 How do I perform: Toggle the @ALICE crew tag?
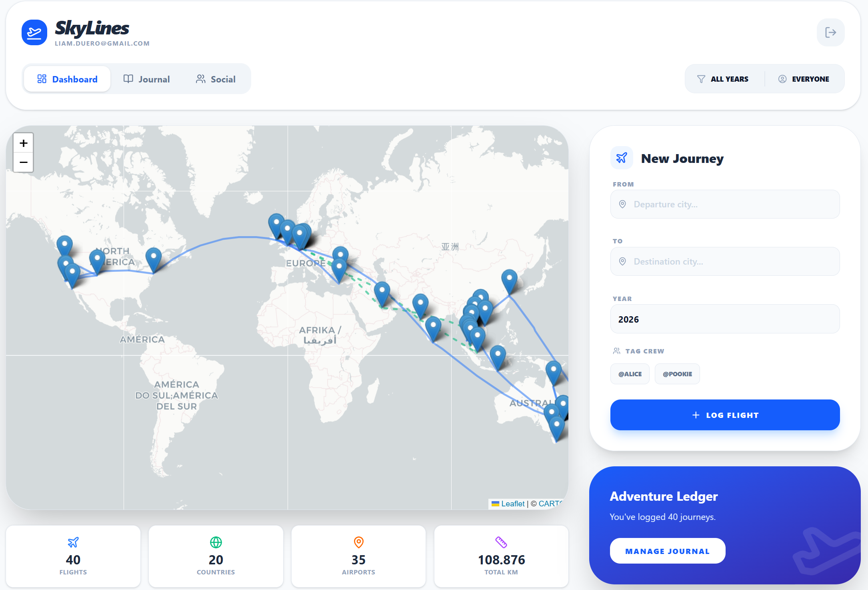[x=630, y=373]
